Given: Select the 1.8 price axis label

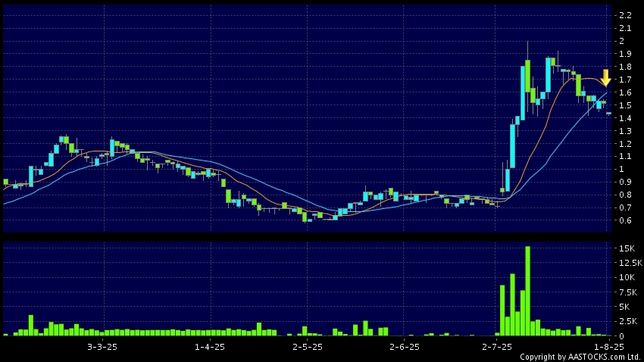Looking at the screenshot, I should pos(625,67).
